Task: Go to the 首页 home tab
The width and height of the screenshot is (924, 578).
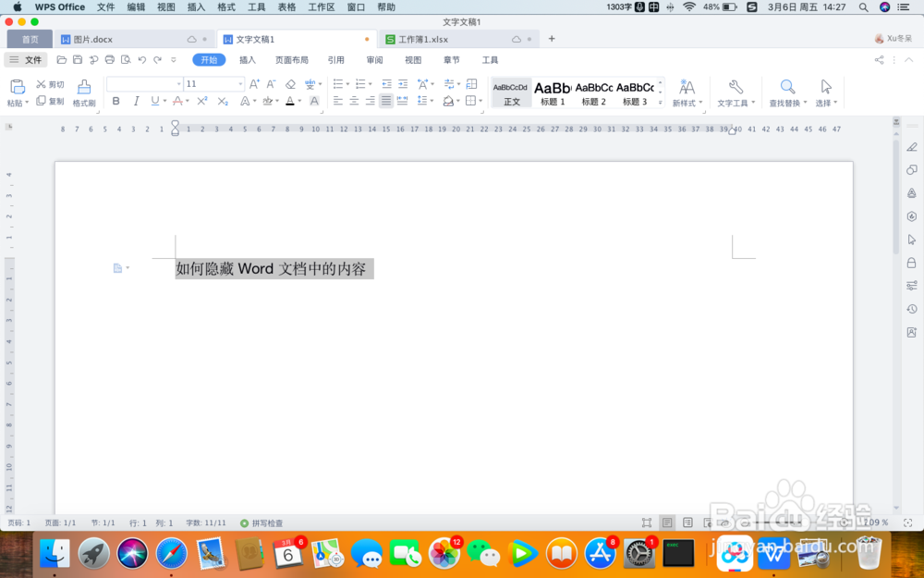Action: [30, 39]
